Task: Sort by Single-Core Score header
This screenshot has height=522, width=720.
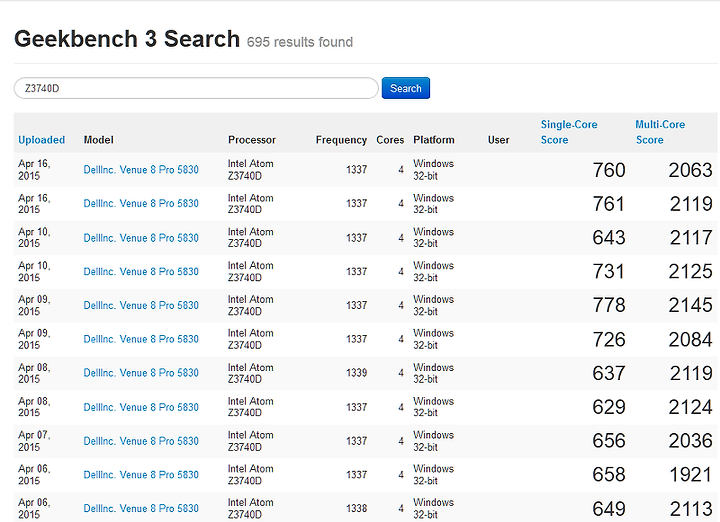Action: pos(569,132)
